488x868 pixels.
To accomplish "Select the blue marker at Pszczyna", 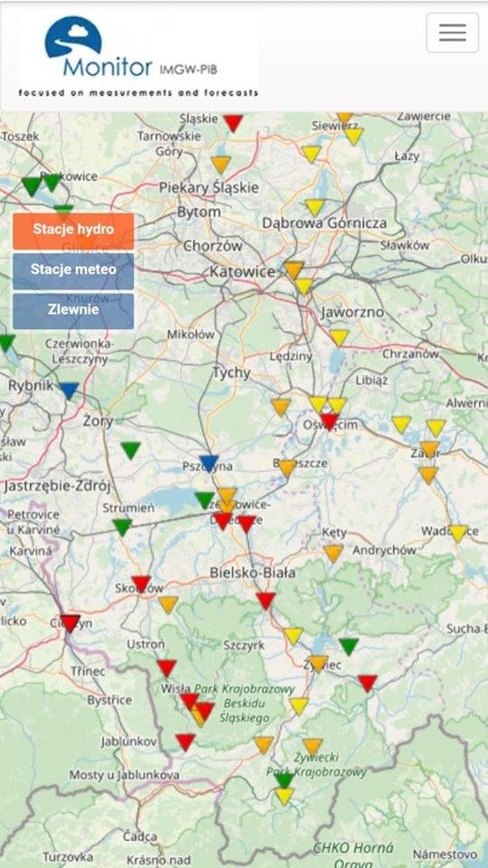I will (x=209, y=463).
